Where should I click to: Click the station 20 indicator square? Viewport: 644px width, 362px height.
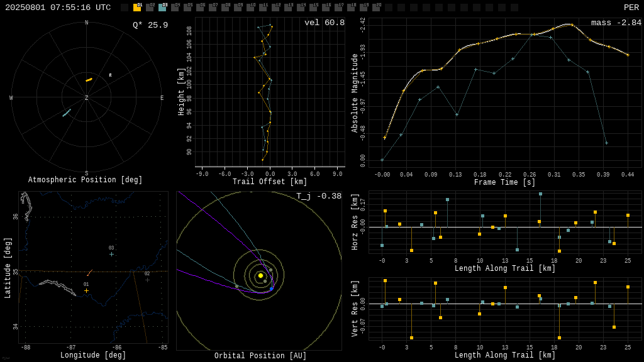(377, 8)
